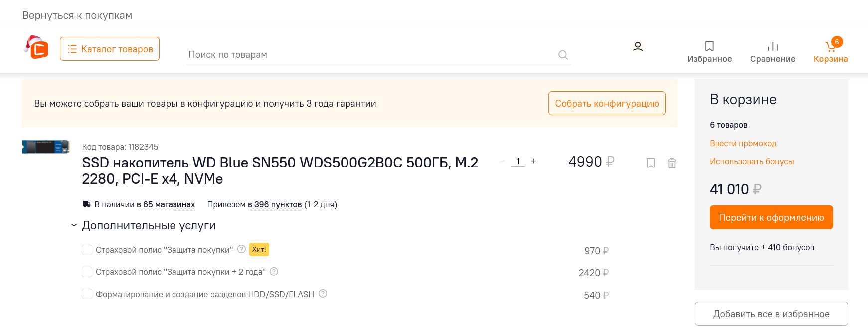This screenshot has height=335, width=868.
Task: Focus the Поиск по товарам search field
Action: coord(369,55)
